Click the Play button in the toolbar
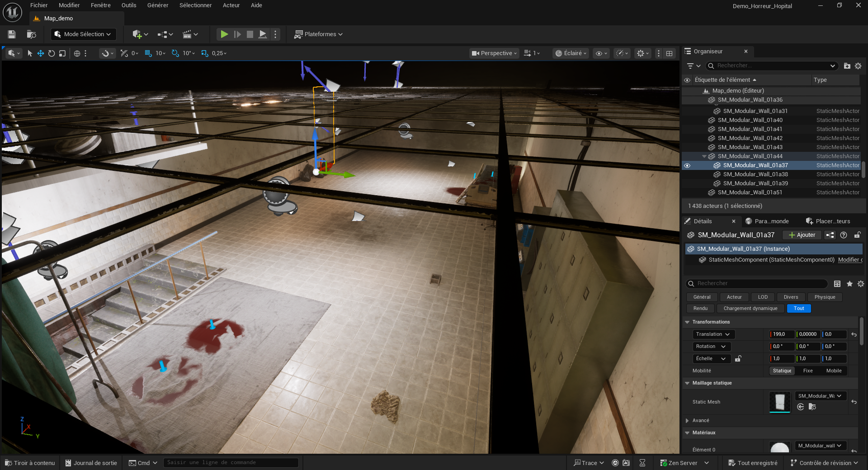868x470 pixels. pyautogui.click(x=224, y=34)
